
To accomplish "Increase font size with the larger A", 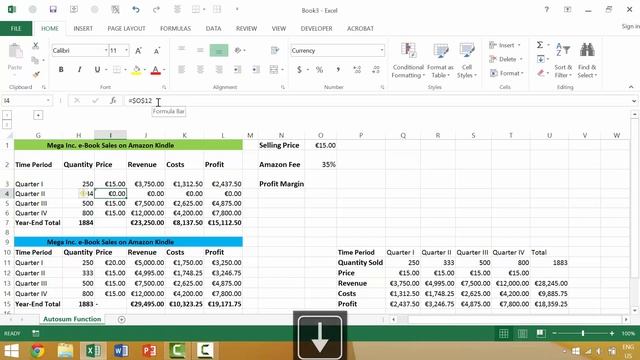I will pyautogui.click(x=138, y=51).
